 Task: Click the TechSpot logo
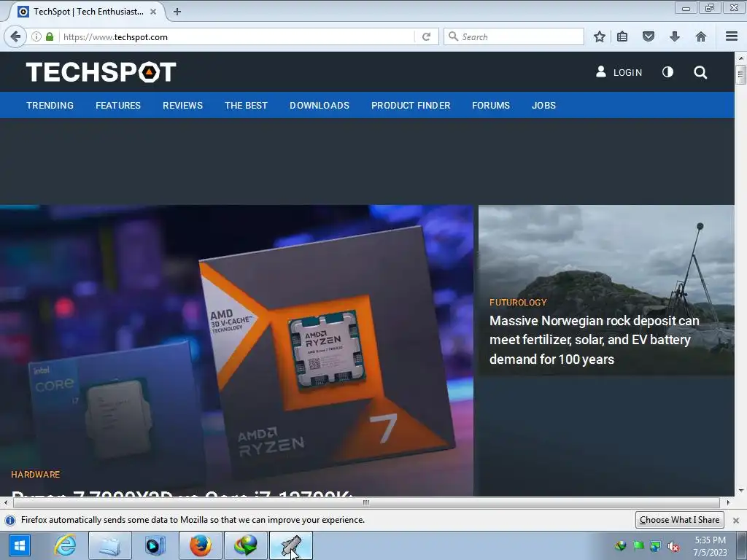pos(101,72)
